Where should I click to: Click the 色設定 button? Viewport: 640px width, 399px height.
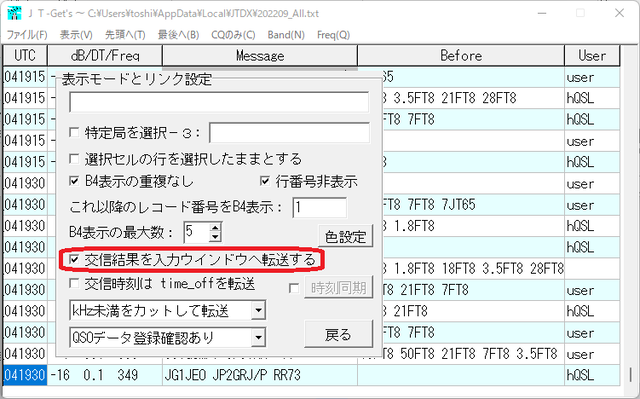point(345,236)
